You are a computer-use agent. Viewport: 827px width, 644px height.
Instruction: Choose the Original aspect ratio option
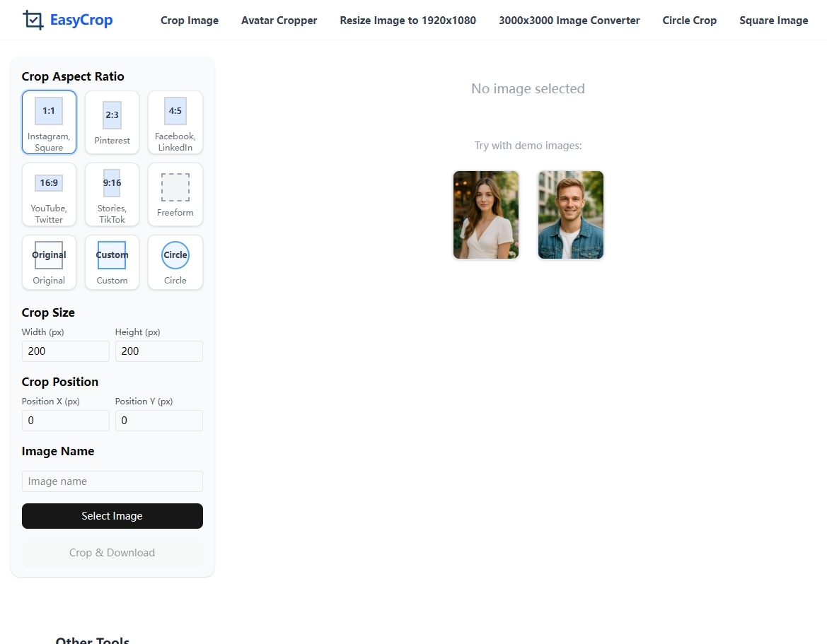pyautogui.click(x=49, y=262)
